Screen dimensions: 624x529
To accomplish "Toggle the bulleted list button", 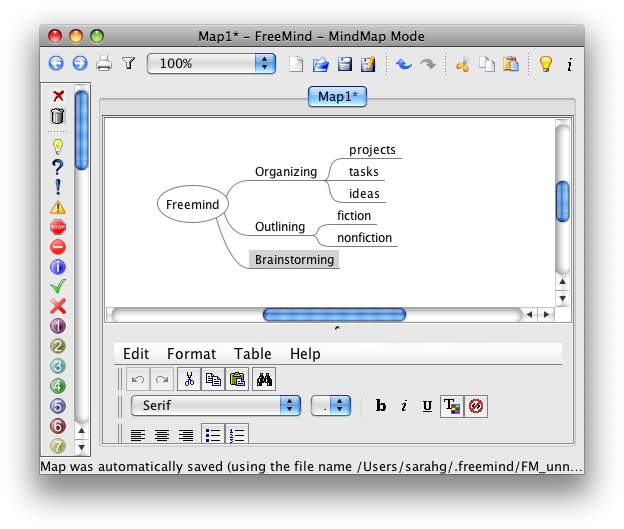I will point(213,434).
